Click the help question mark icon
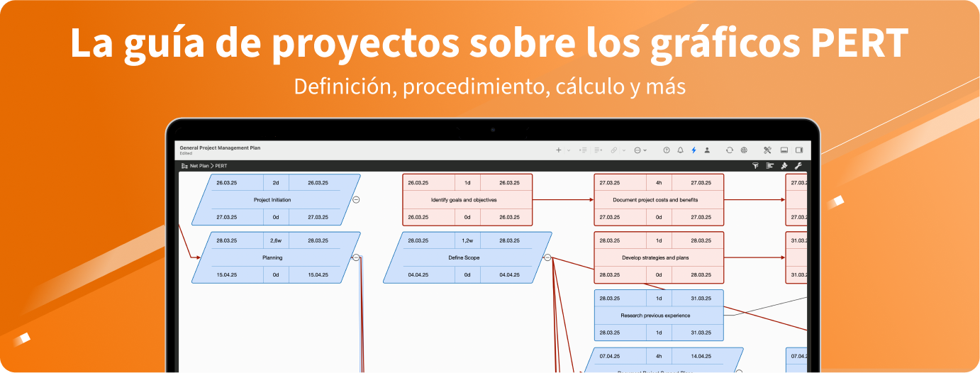 point(667,150)
